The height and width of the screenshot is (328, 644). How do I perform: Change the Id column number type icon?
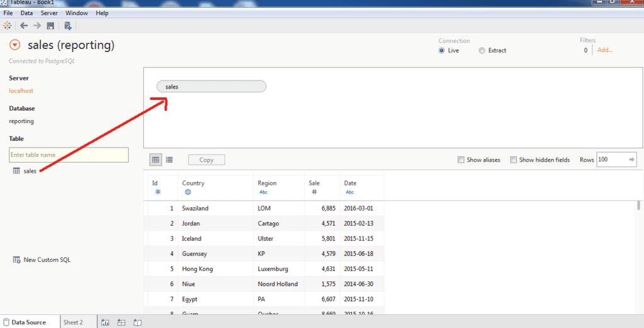point(158,192)
